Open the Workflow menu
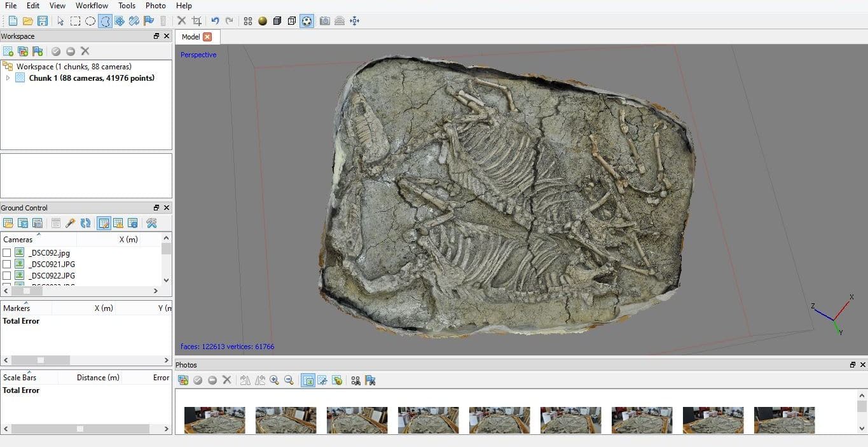Viewport: 868px width, 447px height. pyautogui.click(x=92, y=6)
